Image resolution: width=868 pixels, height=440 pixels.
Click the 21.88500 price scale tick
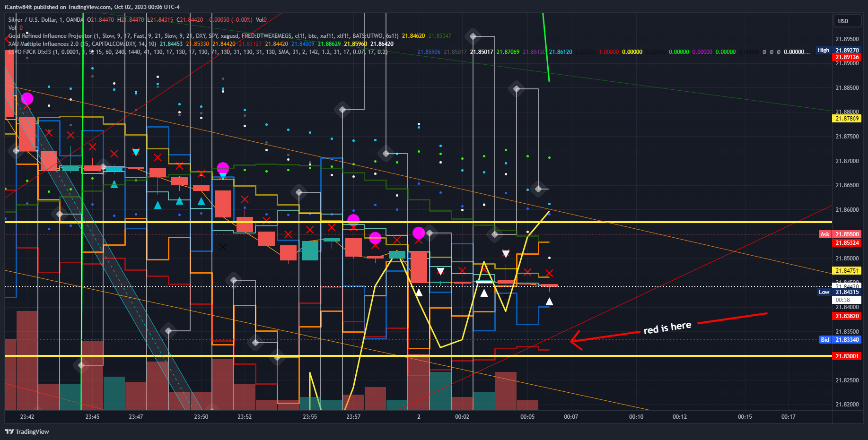[847, 88]
